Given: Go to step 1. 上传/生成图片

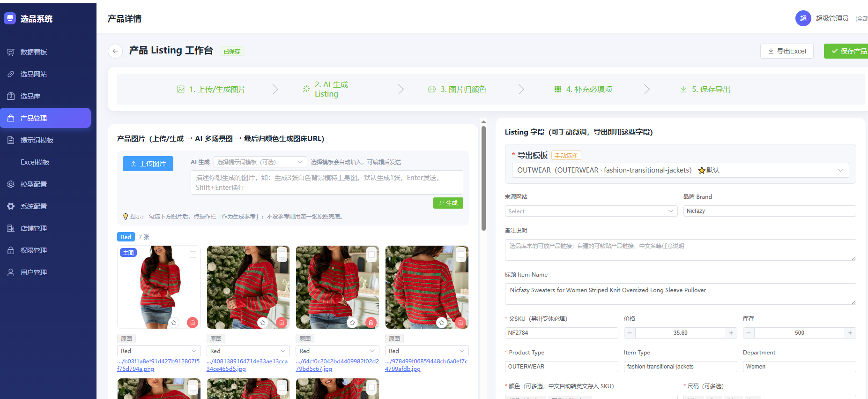Looking at the screenshot, I should [211, 89].
